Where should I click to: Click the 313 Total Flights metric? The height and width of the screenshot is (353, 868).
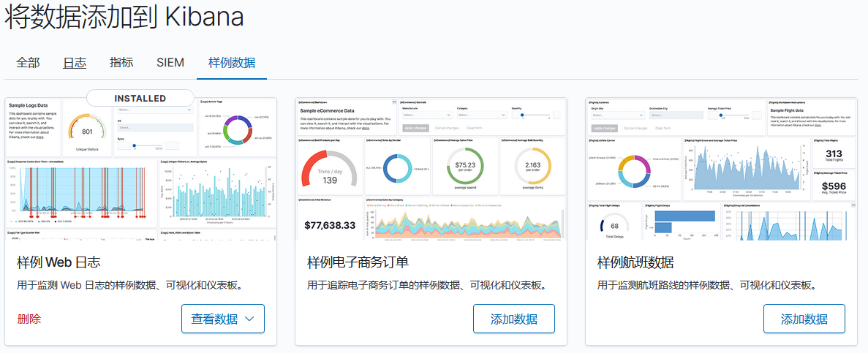(833, 156)
